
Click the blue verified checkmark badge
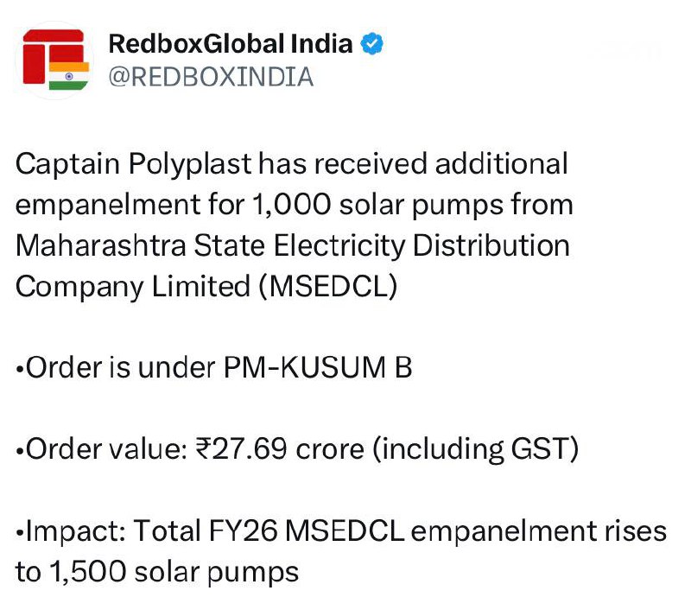click(372, 43)
